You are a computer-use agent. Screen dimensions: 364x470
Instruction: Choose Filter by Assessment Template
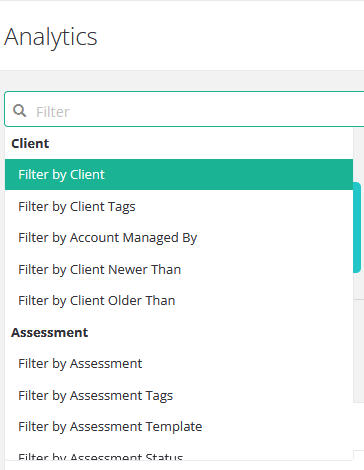click(x=179, y=427)
